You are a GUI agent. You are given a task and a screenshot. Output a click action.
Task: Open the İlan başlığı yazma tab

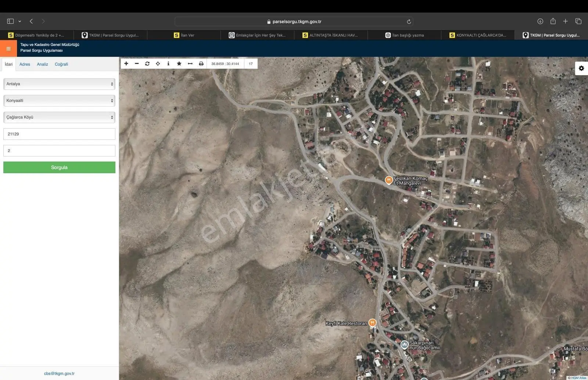click(x=404, y=35)
